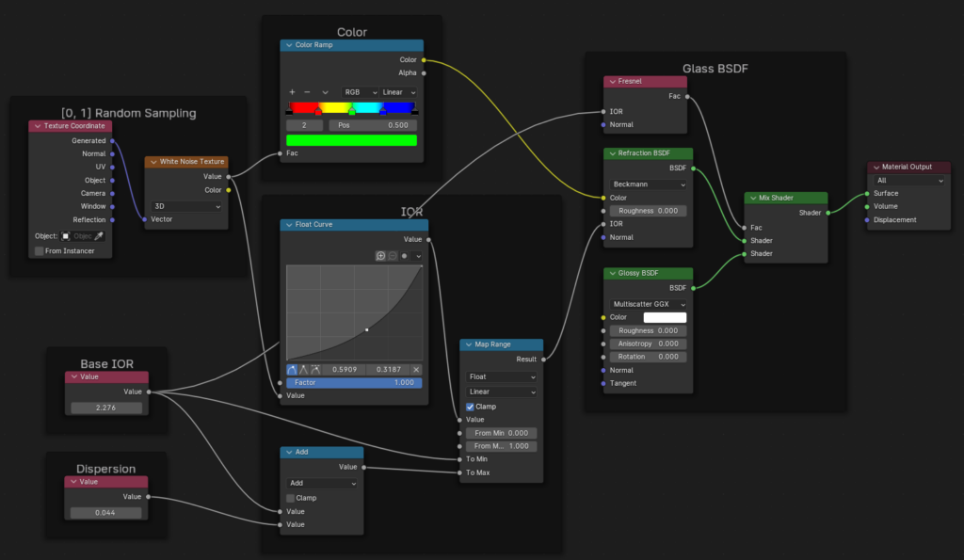Open the Beckmann distribution dropdown
The image size is (964, 560).
pyautogui.click(x=648, y=184)
